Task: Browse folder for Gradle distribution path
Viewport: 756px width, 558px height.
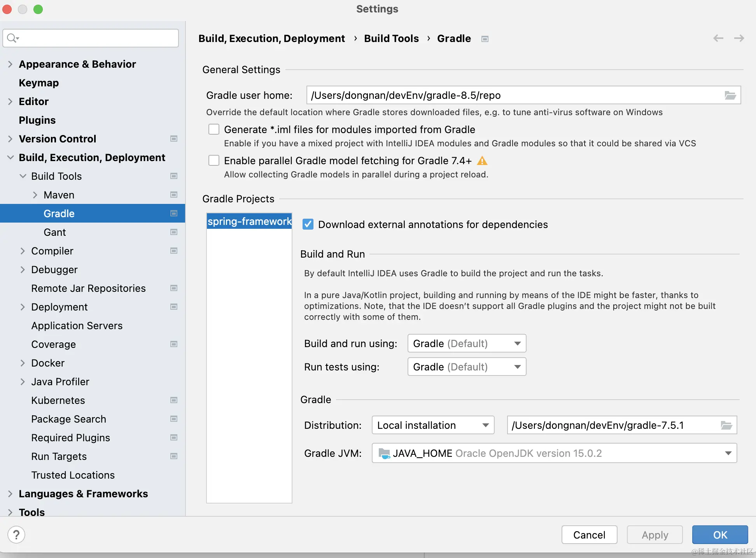Action: click(726, 425)
